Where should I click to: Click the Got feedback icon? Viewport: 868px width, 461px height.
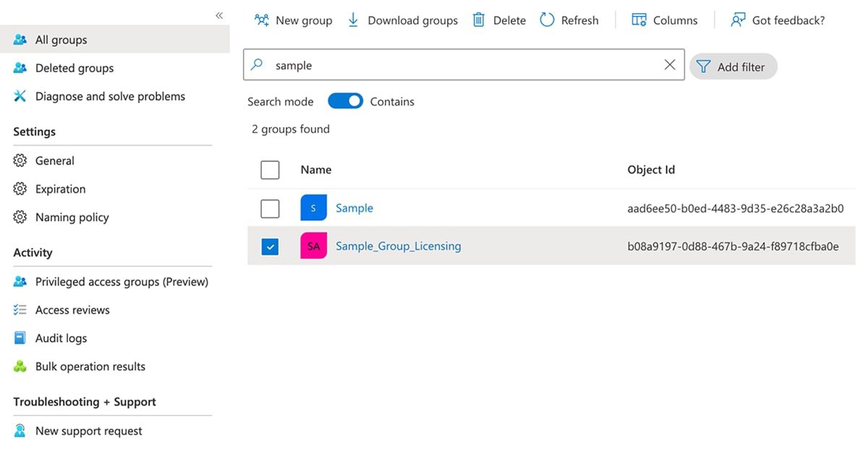738,20
